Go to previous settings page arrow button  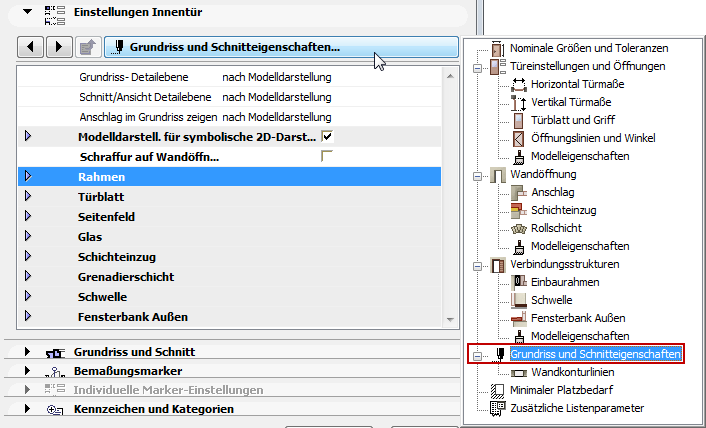point(31,47)
